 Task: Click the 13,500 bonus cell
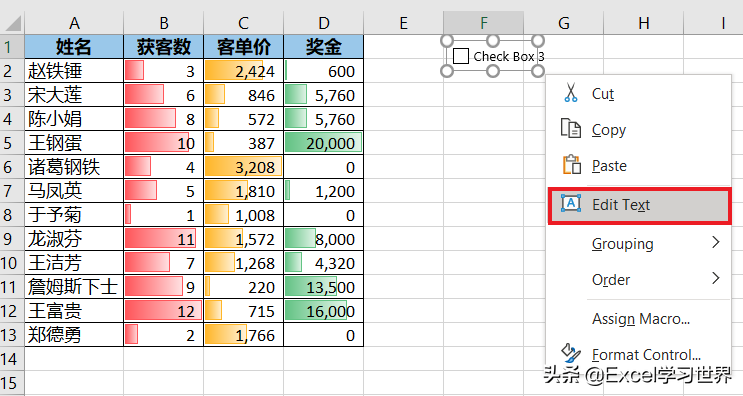pos(324,287)
